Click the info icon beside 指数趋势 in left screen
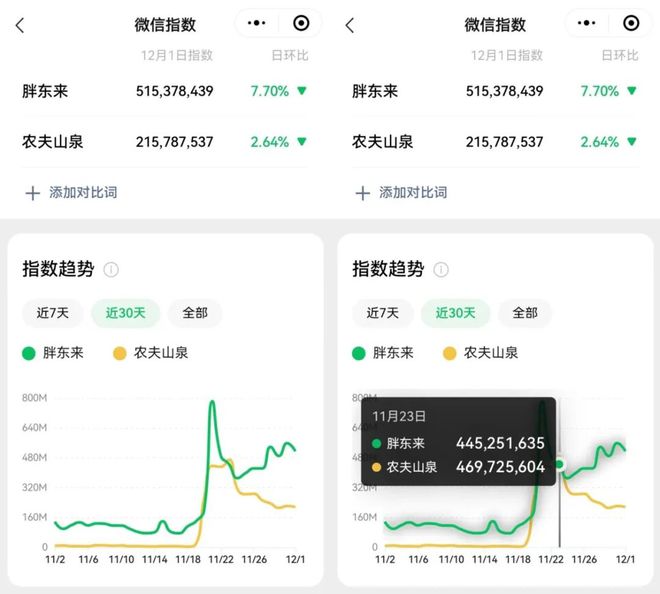660x594 pixels. point(111,270)
